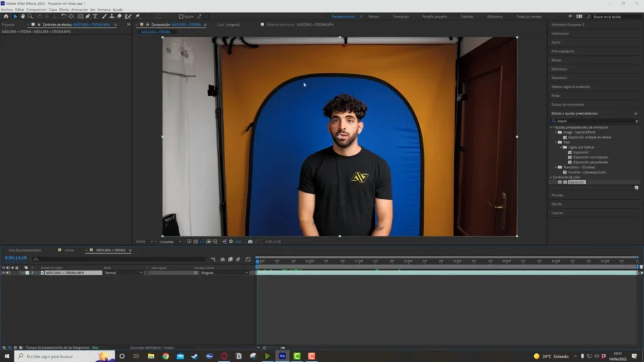
Task: Select the Hand tool in the toolbar
Action: 23,16
